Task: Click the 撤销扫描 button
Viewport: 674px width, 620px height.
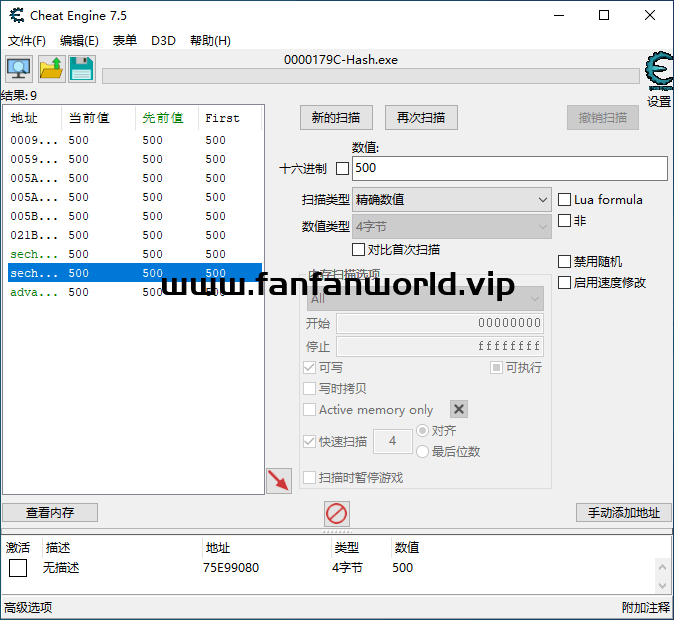Action: click(603, 117)
